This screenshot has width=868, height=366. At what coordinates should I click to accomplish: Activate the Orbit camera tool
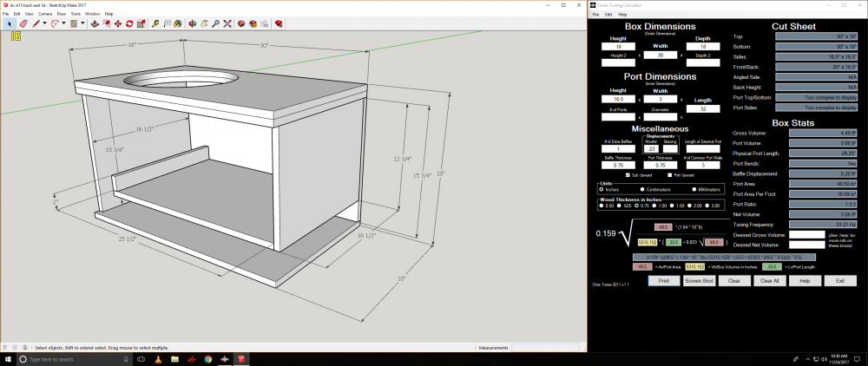tap(192, 23)
